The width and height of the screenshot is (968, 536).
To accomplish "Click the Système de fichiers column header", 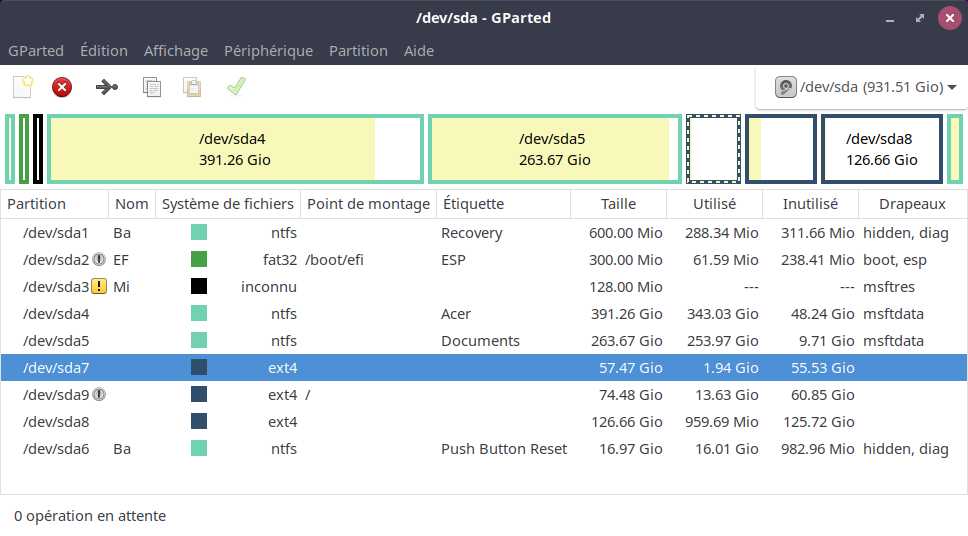I will 228,204.
